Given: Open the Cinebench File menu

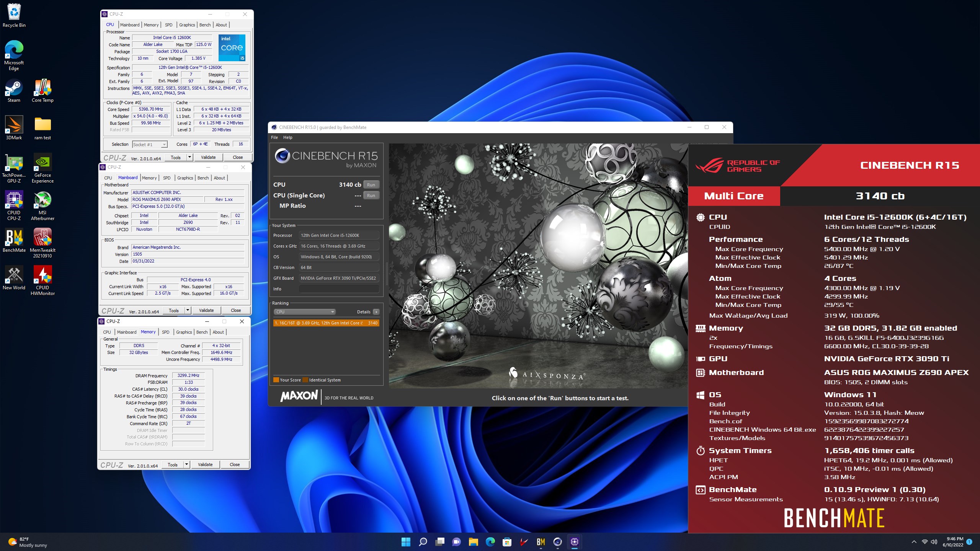Looking at the screenshot, I should pos(274,137).
